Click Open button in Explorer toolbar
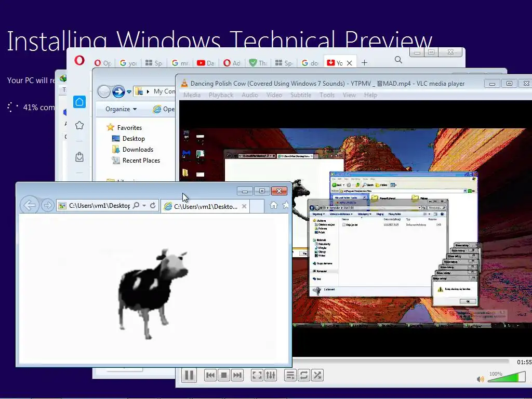The height and width of the screenshot is (399, 532). click(164, 109)
